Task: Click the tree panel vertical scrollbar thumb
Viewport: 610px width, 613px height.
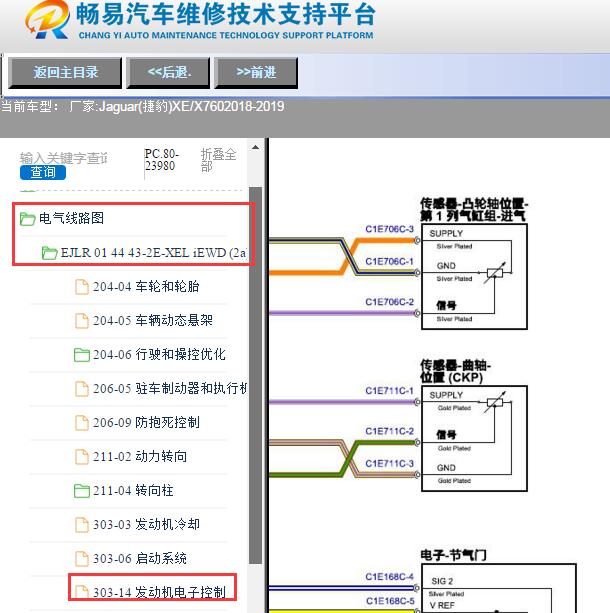Action: pyautogui.click(x=255, y=375)
